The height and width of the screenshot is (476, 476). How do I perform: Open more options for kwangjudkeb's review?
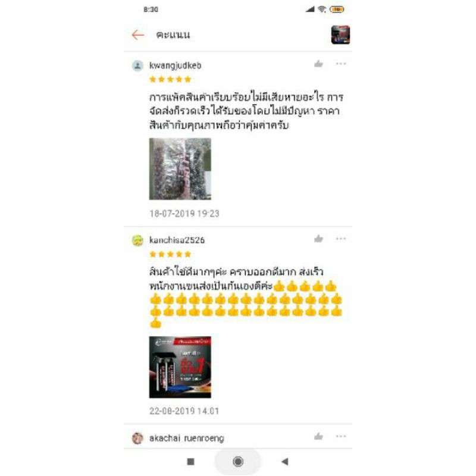click(x=341, y=64)
